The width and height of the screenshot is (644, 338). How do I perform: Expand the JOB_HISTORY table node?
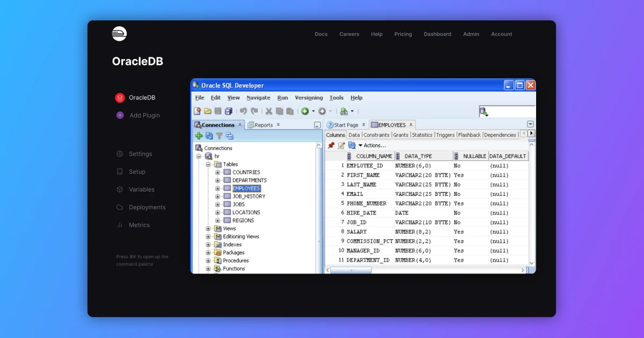217,196
